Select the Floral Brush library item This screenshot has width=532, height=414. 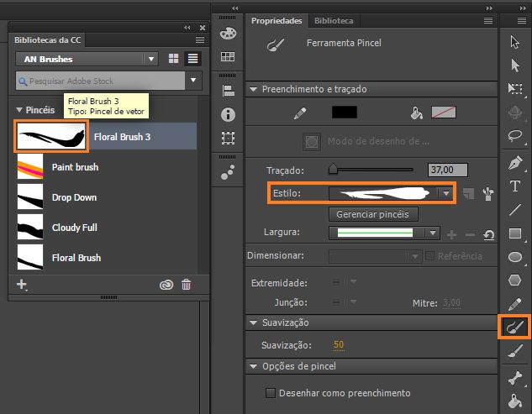[107, 258]
